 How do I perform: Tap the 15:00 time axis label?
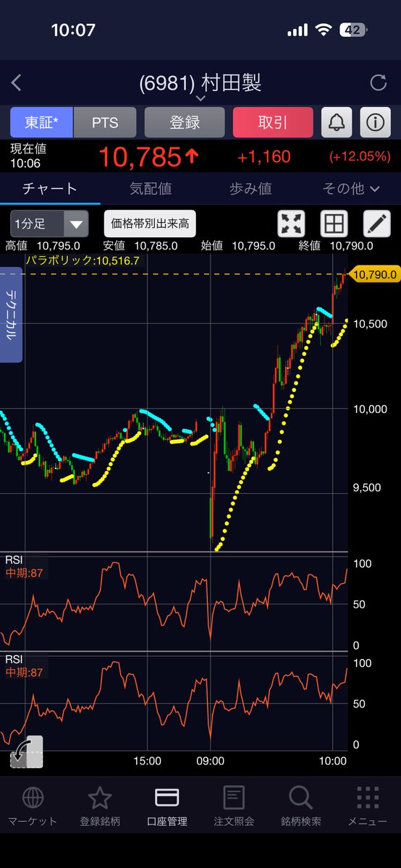pos(148,761)
